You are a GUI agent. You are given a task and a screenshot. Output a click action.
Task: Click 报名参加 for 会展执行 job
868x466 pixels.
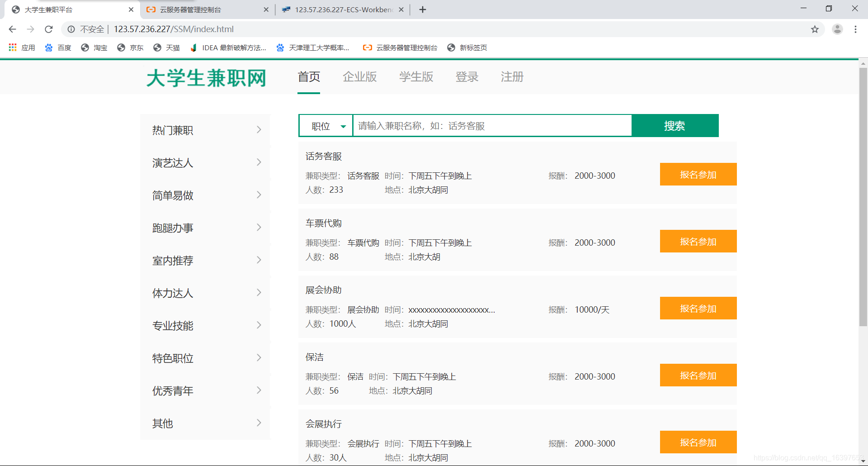(698, 442)
